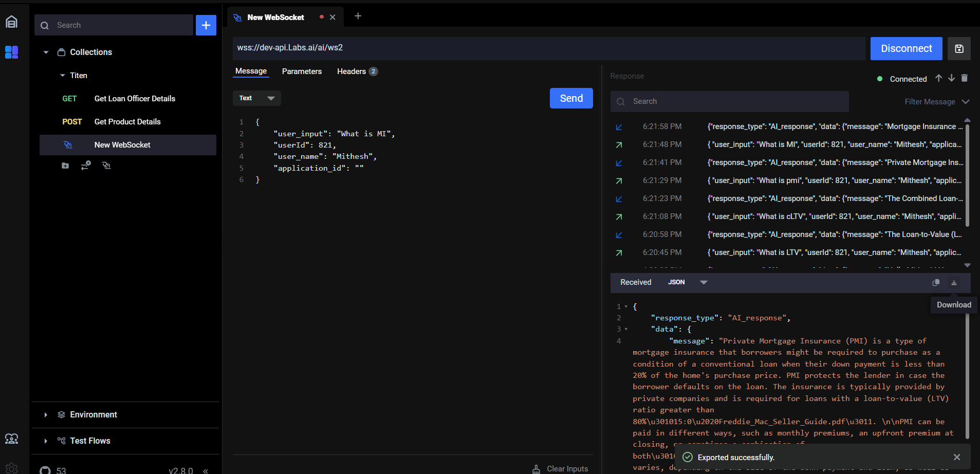This screenshot has height=474, width=980.
Task: Open the community people icon in sidebar
Action: coord(11,439)
